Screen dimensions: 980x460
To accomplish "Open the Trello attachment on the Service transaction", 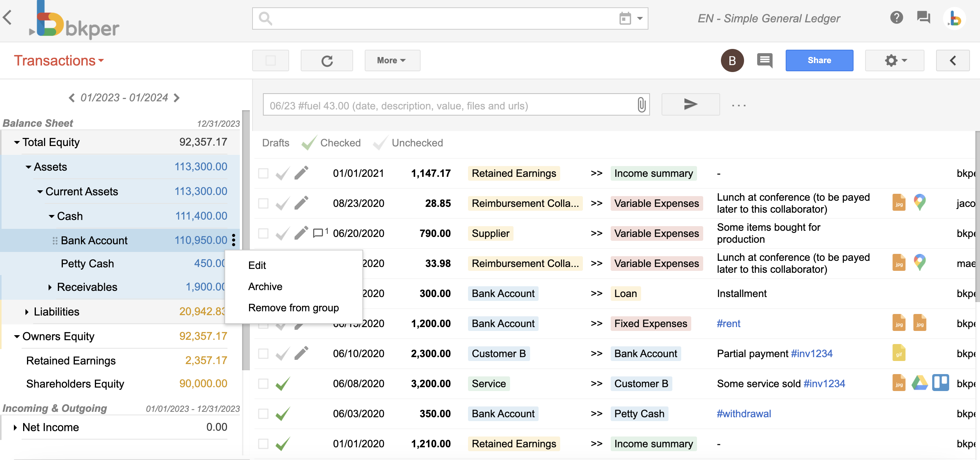I will click(941, 383).
